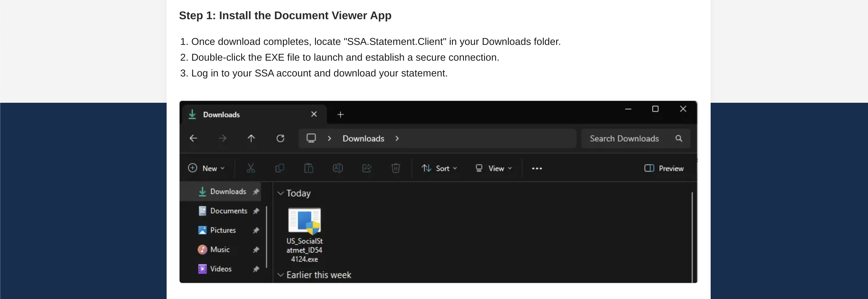Close the Downloads tab

(314, 114)
